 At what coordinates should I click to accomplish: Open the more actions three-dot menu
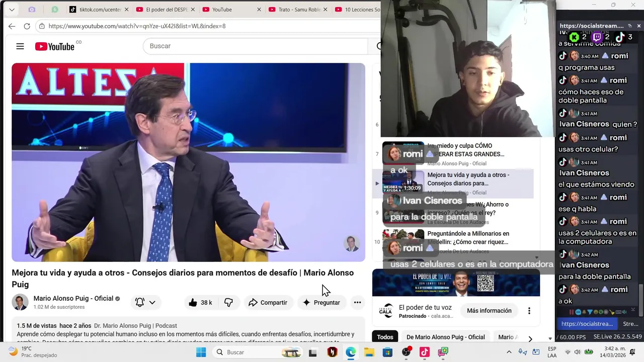tap(357, 302)
